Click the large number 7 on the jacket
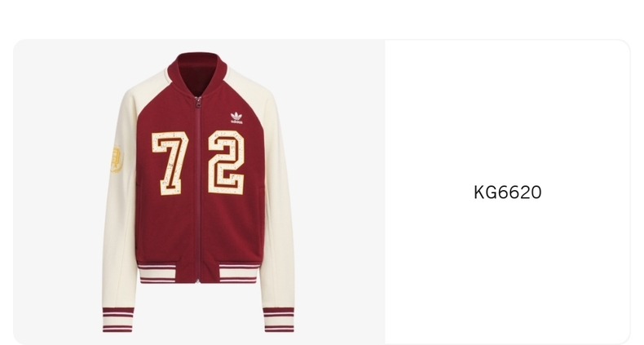 pyautogui.click(x=170, y=163)
